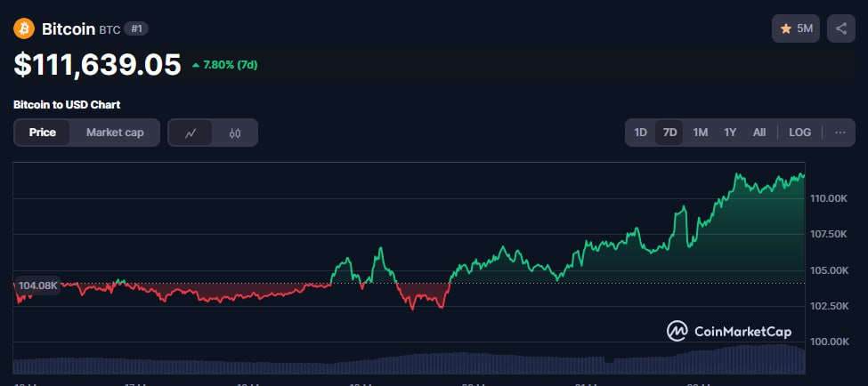Viewport: 868px width, 386px height.
Task: Click the volume bars at chart bottom
Action: [410, 360]
